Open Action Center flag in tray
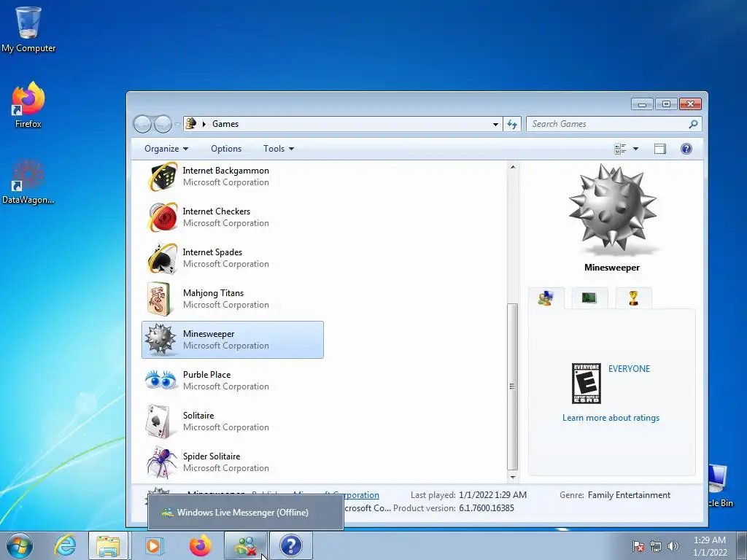This screenshot has width=747, height=560. [x=638, y=546]
